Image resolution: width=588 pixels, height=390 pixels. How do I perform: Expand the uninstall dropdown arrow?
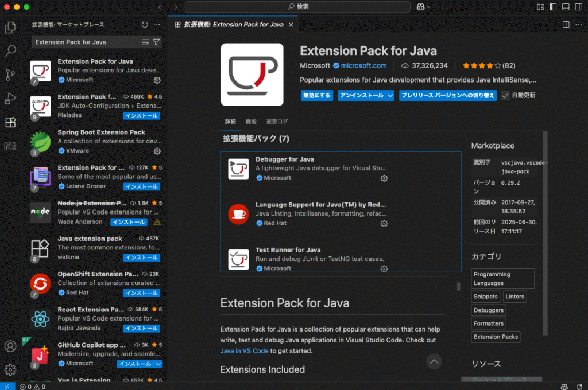[x=390, y=96]
